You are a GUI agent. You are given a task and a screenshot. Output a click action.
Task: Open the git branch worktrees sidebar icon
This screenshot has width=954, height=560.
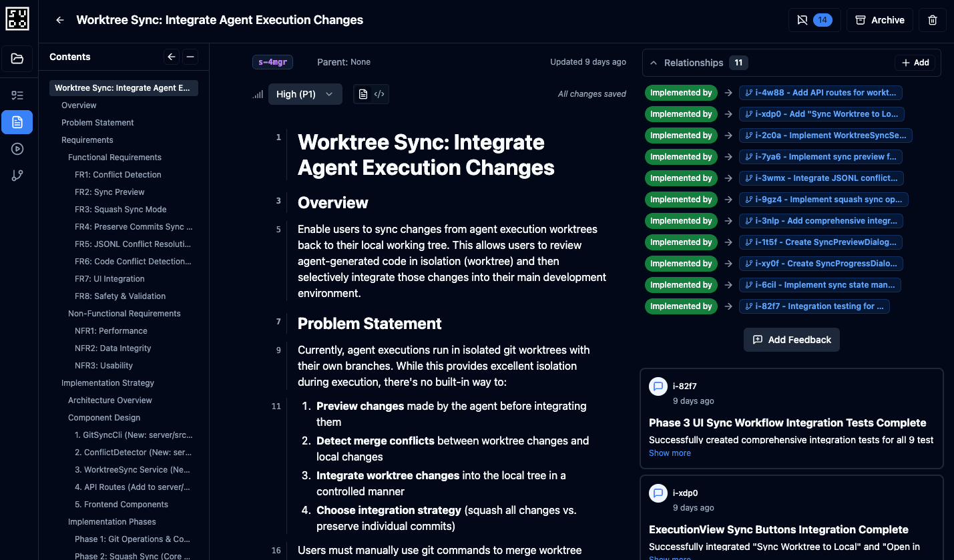pyautogui.click(x=17, y=176)
